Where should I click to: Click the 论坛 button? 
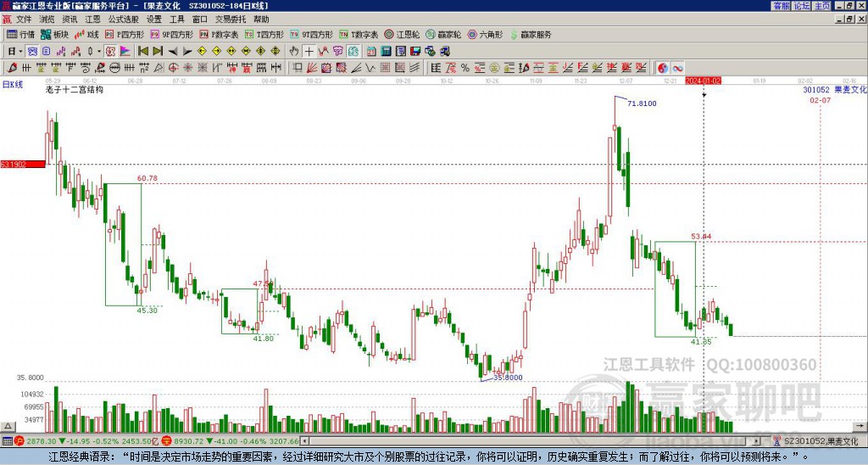point(802,6)
